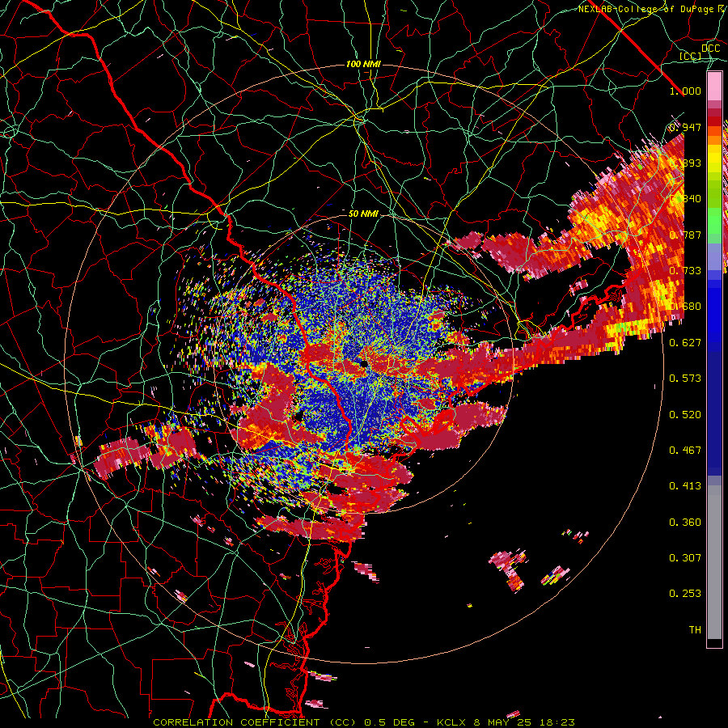Click the 0.413 scale value
The width and height of the screenshot is (728, 728).
(685, 486)
